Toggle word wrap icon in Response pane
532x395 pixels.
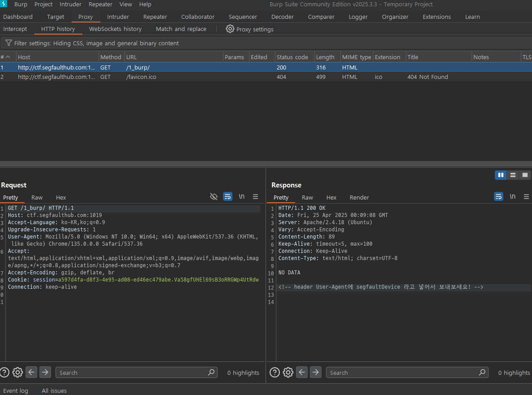tap(498, 196)
